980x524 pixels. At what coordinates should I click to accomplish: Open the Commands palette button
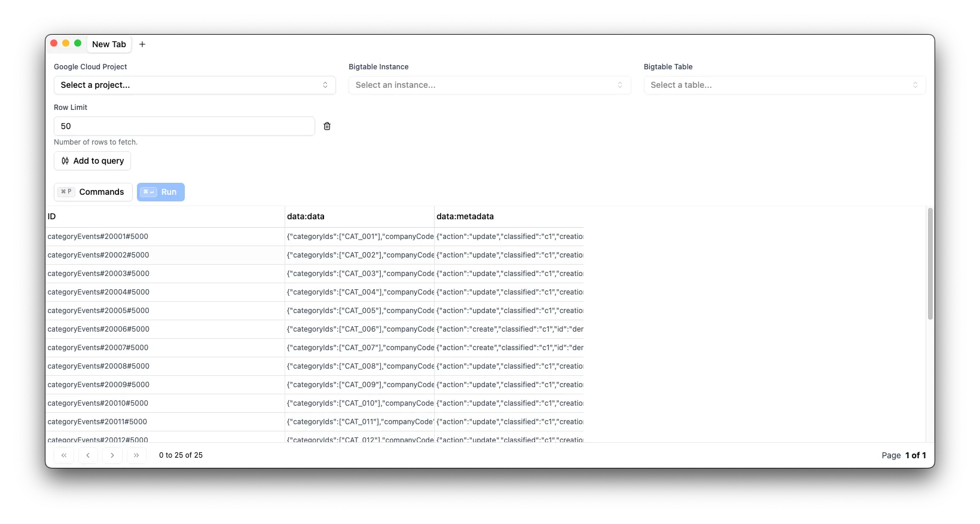tap(93, 192)
